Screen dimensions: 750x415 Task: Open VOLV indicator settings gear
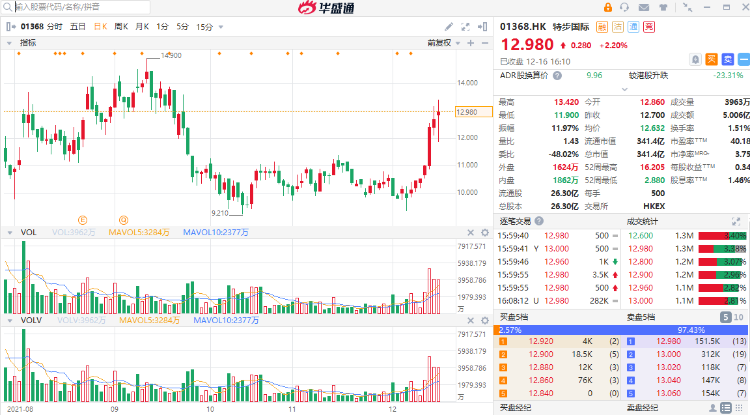(485, 320)
